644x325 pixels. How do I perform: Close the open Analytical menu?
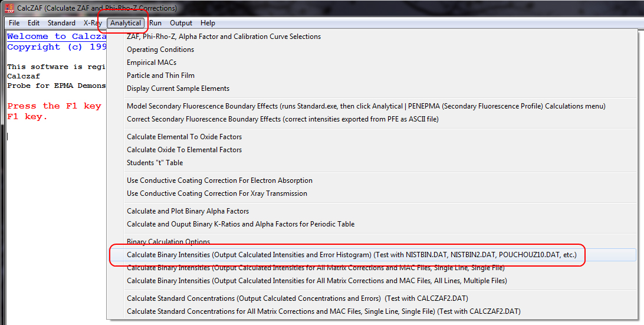pyautogui.click(x=125, y=23)
